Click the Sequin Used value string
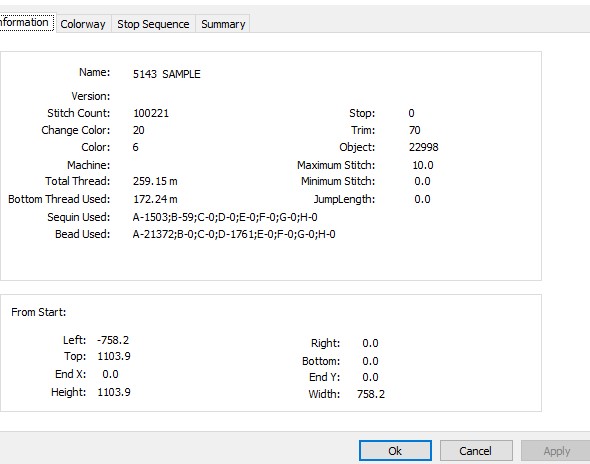590x464 pixels. [x=225, y=217]
